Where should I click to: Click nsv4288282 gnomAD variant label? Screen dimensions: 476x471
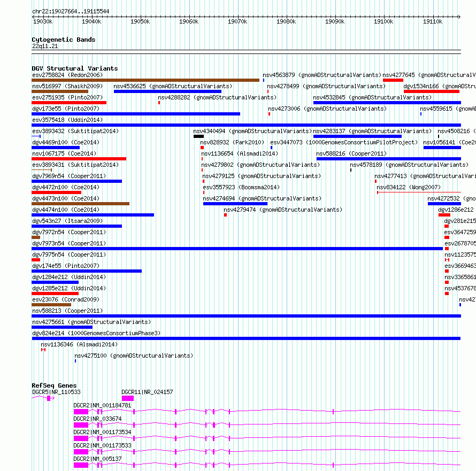click(217, 97)
